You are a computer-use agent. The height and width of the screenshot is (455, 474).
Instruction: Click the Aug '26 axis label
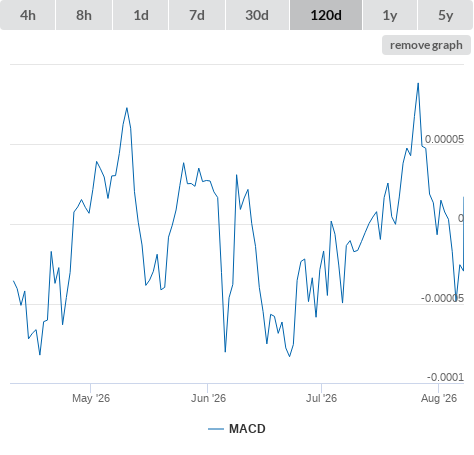pyautogui.click(x=439, y=398)
